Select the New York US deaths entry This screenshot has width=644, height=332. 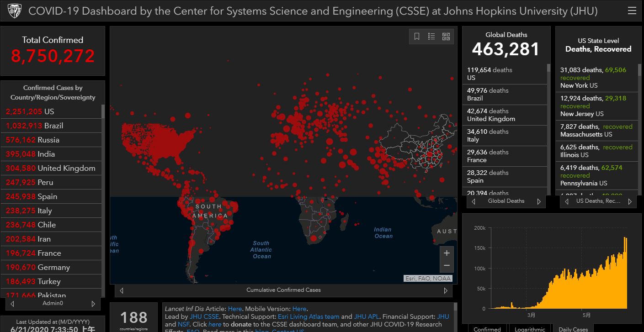click(x=598, y=78)
